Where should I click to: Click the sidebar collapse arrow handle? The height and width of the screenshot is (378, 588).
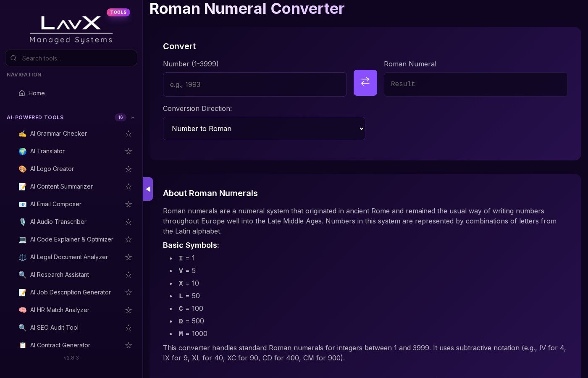[148, 189]
